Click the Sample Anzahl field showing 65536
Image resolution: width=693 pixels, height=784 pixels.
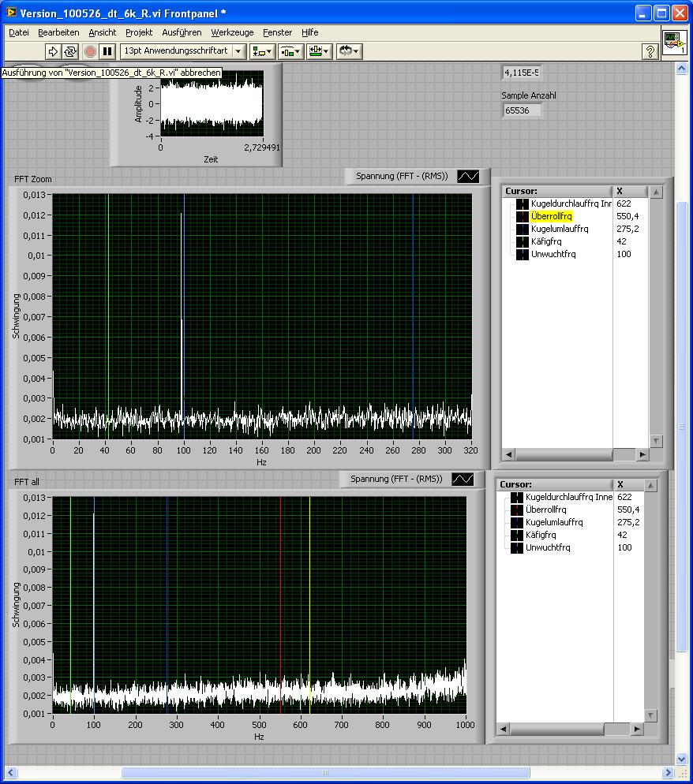click(x=522, y=110)
